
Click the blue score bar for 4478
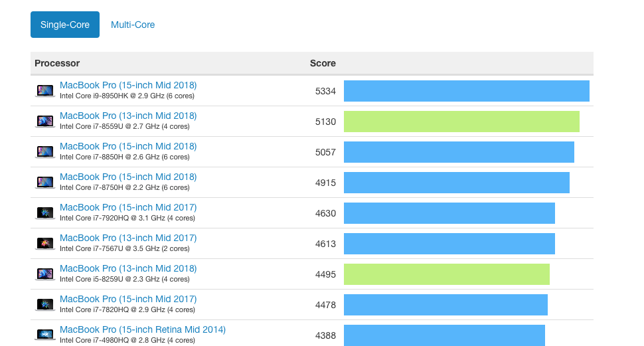(x=445, y=305)
